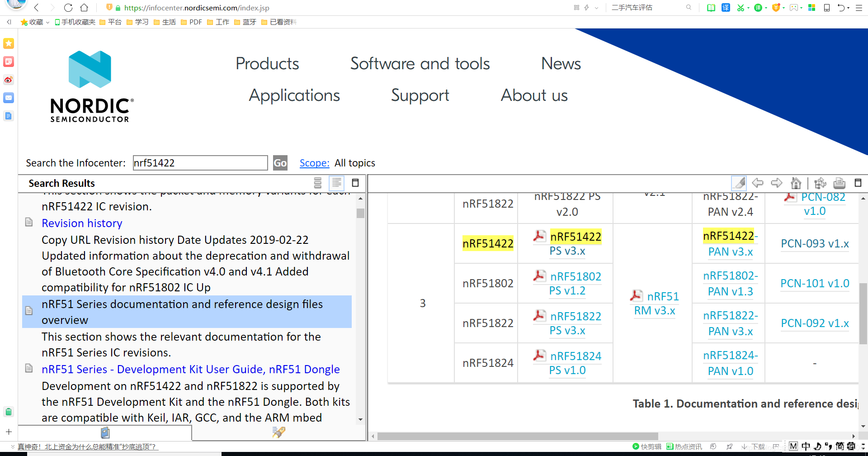Open the Search Results tab icon at bottom
The width and height of the screenshot is (868, 456).
coord(279,432)
